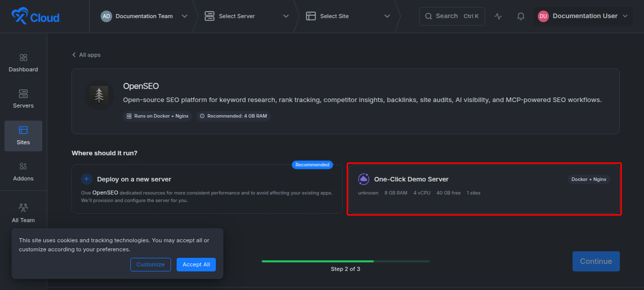
Task: Click the Recommended badge
Action: (x=312, y=165)
